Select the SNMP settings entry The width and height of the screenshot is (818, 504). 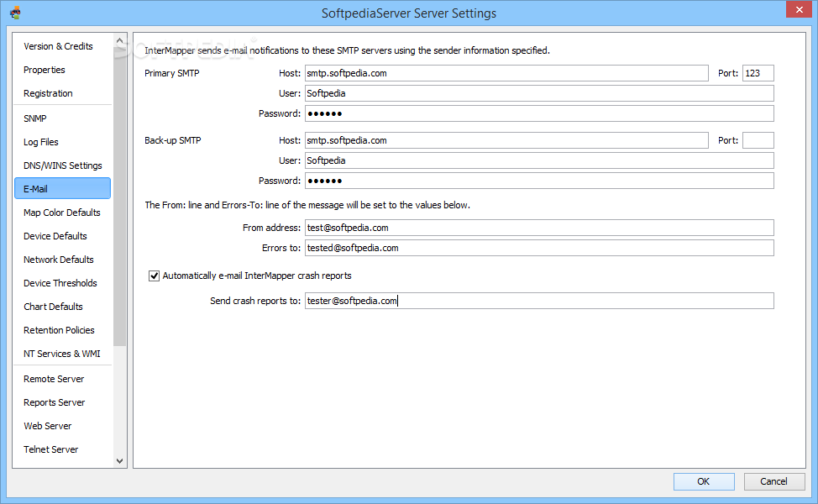(x=35, y=118)
